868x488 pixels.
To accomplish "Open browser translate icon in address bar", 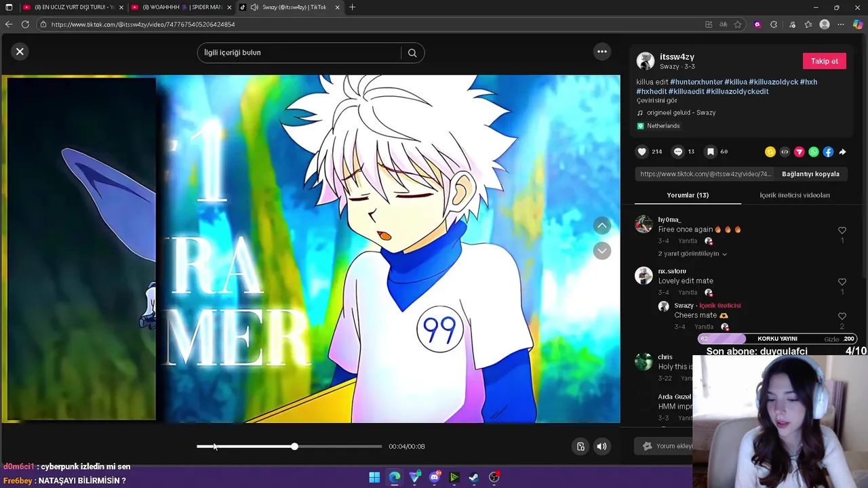I will point(723,24).
